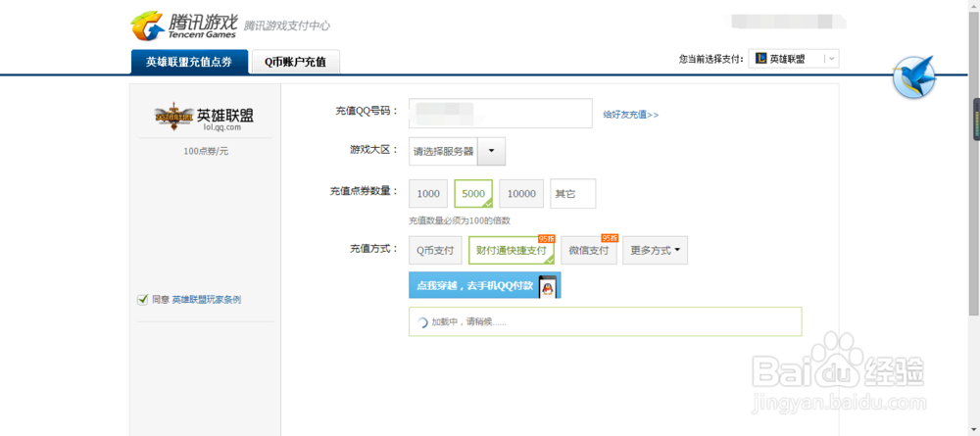The height and width of the screenshot is (436, 980).
Task: Open the 您当前选择支付 game selector dropdown
Action: pos(794,59)
